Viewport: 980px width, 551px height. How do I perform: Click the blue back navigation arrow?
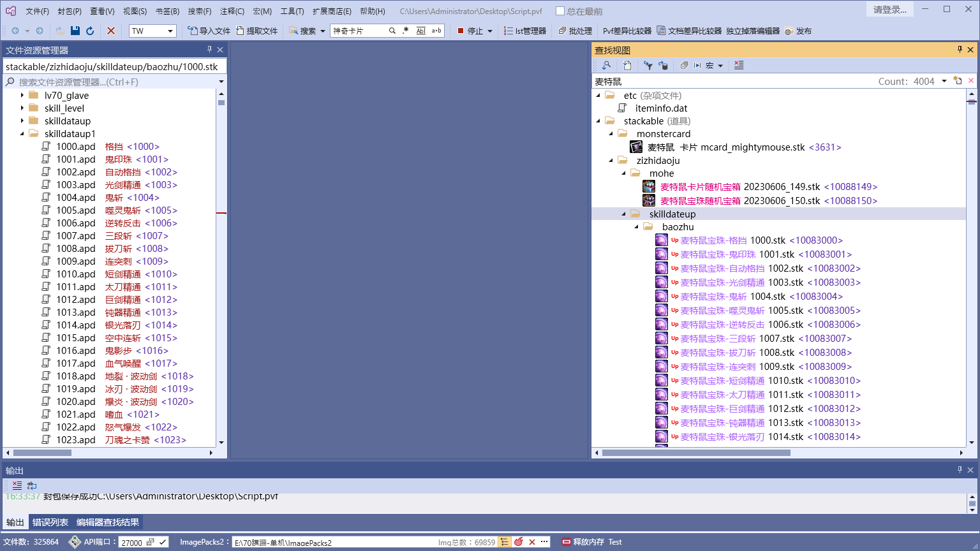[15, 31]
